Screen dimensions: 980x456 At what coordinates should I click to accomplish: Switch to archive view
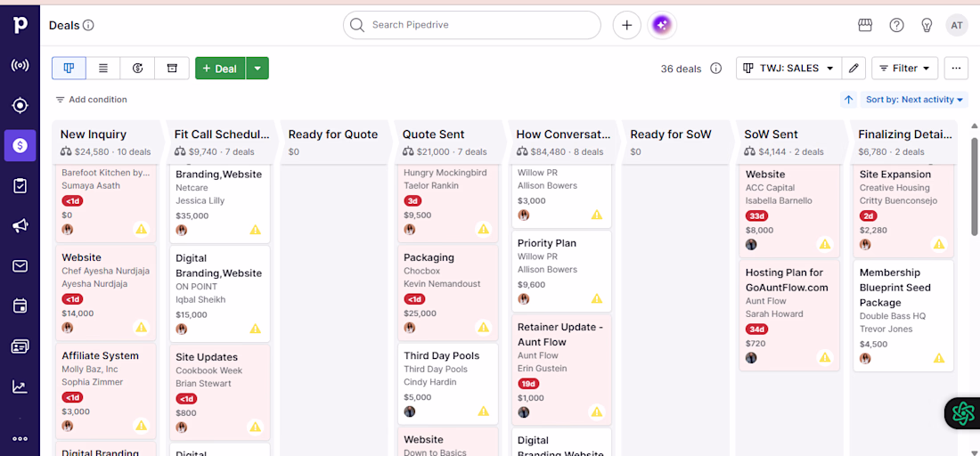coord(172,68)
